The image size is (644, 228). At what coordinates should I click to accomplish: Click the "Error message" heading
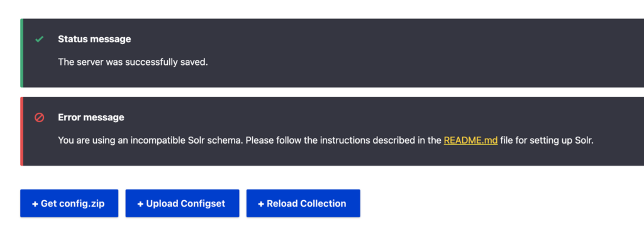(x=91, y=117)
